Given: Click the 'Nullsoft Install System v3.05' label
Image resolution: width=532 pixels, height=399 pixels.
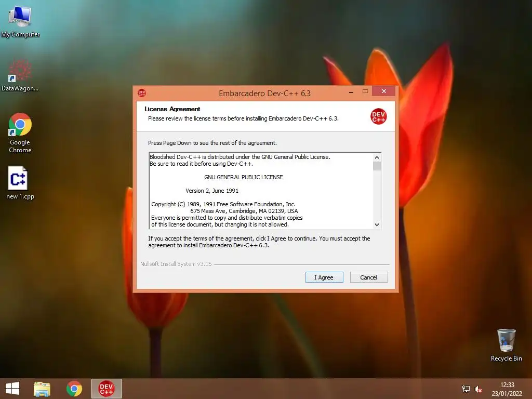Looking at the screenshot, I should point(176,264).
